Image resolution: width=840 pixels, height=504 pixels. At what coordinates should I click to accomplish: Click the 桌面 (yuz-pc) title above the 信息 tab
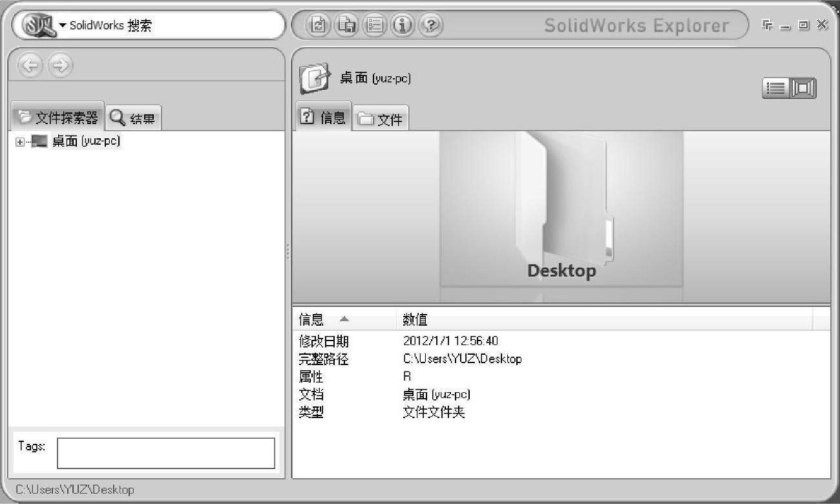pyautogui.click(x=375, y=78)
